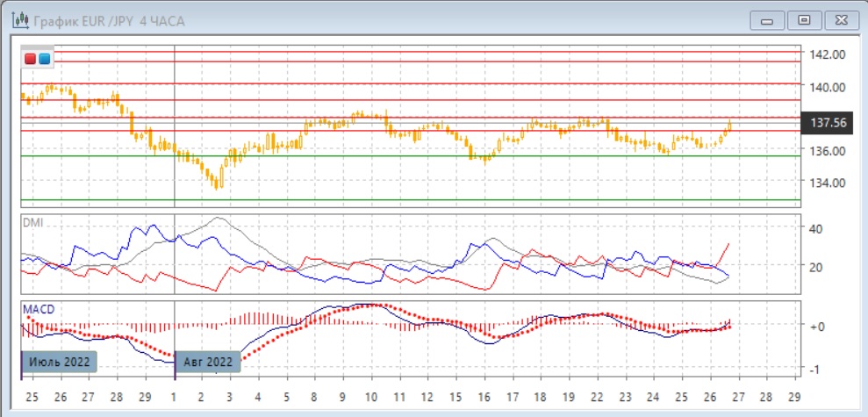
Task: Click the Июль 2022 month marker
Action: tap(58, 361)
